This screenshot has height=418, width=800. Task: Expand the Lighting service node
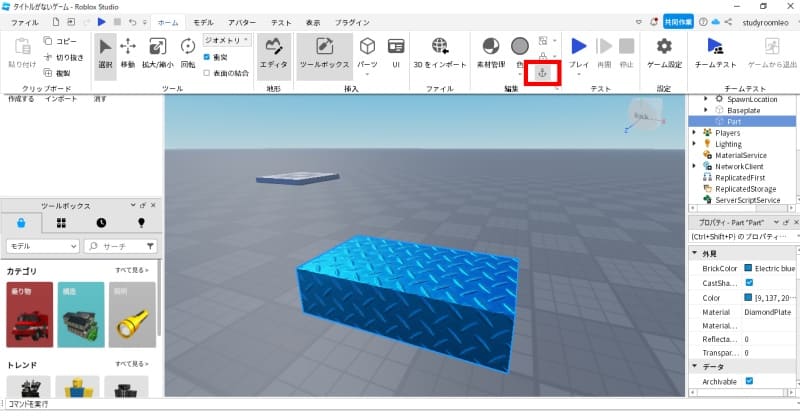[694, 144]
